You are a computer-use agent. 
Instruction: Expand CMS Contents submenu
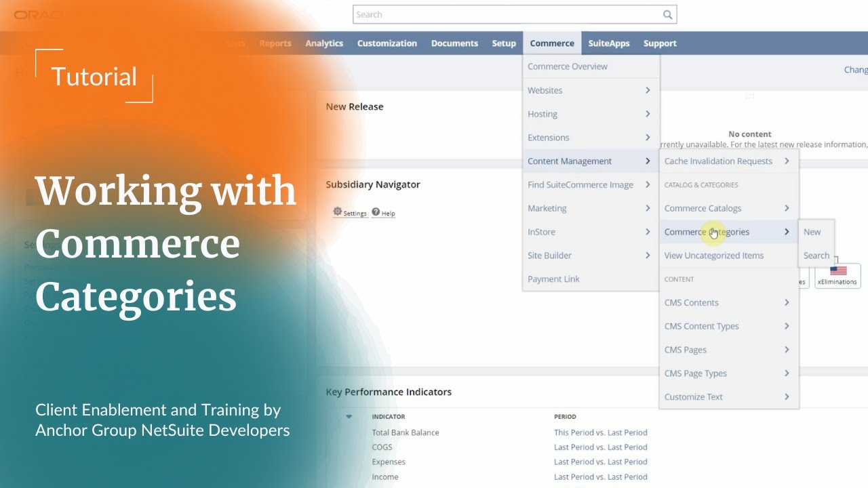[x=729, y=302]
